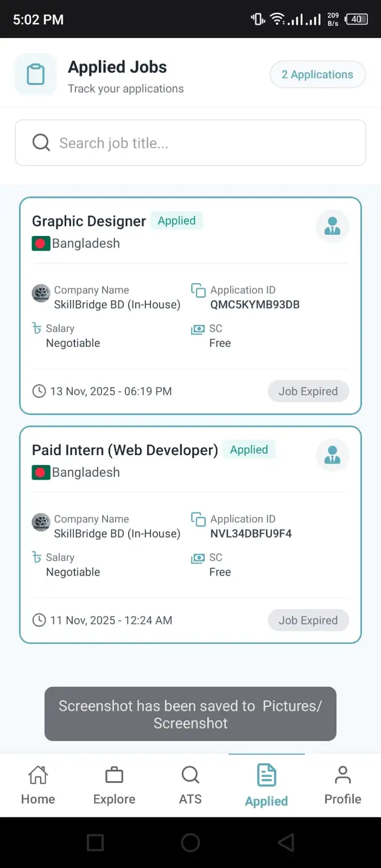
Task: Copy the NVL34DBFU9F4 application ID icon
Action: click(x=198, y=519)
